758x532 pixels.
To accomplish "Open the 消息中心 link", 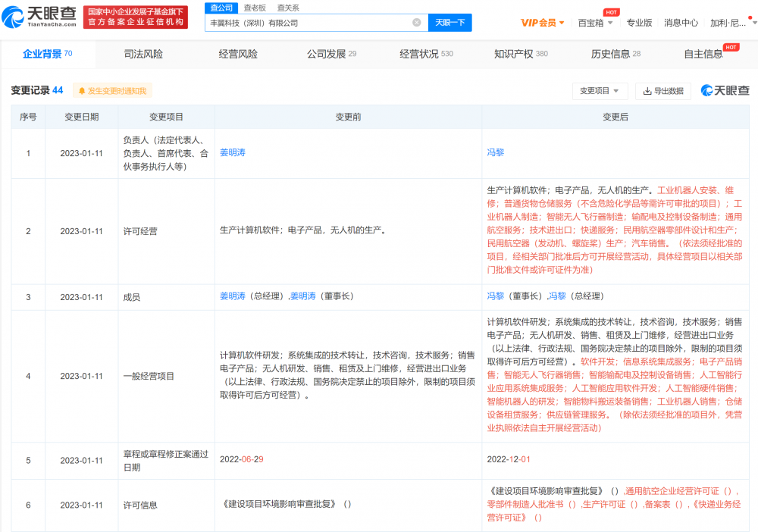I will click(x=681, y=23).
